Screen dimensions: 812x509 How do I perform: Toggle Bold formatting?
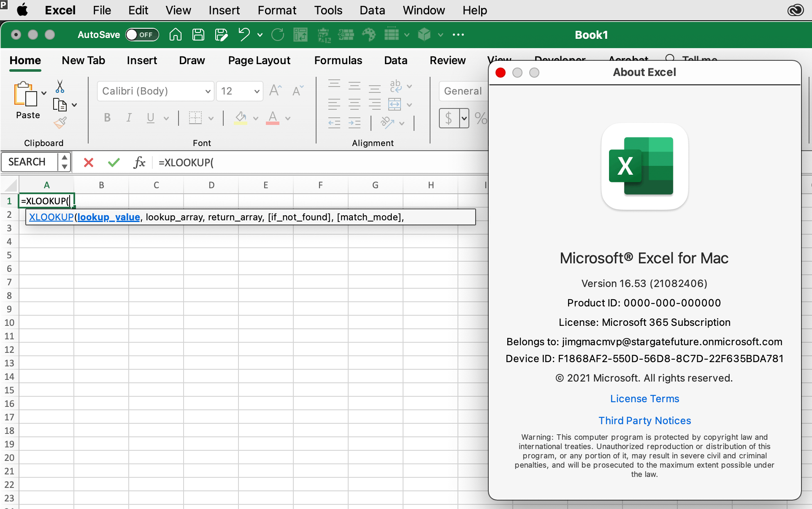[x=107, y=118]
